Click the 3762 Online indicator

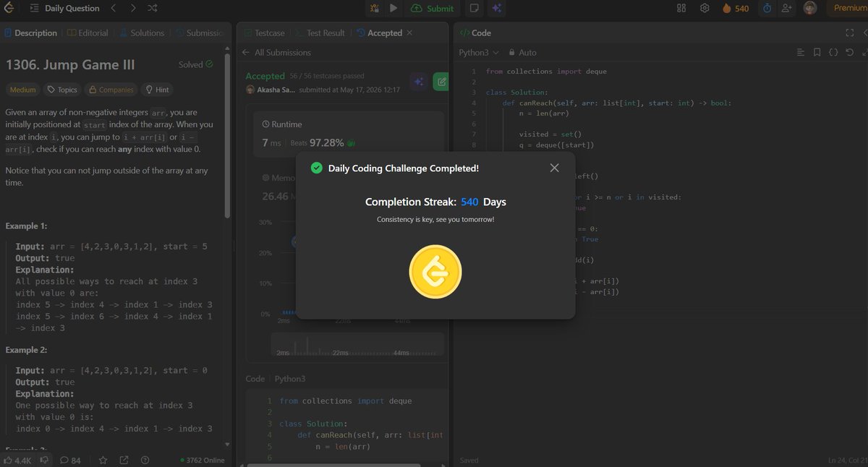(203, 460)
